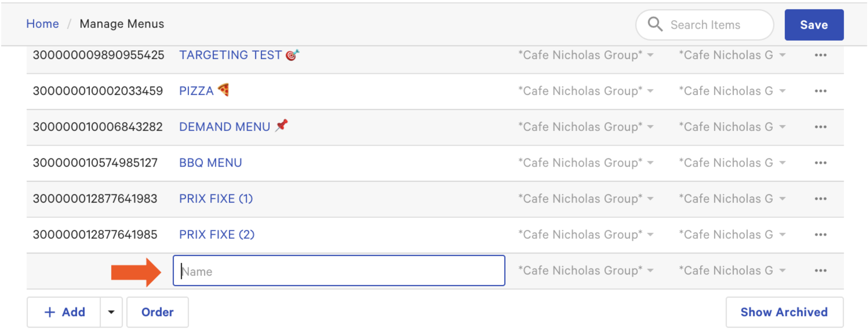Screen dimensions: 868x330
Task: Click Show Archived
Action: pos(784,312)
